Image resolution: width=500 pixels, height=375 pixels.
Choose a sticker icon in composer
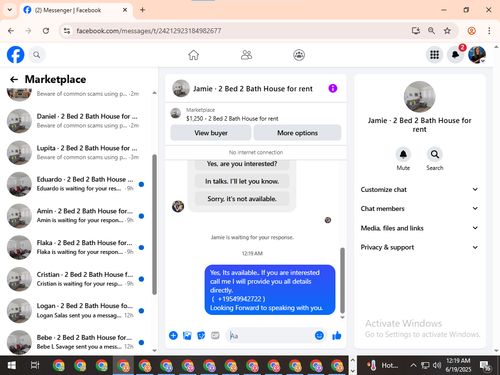tap(201, 335)
